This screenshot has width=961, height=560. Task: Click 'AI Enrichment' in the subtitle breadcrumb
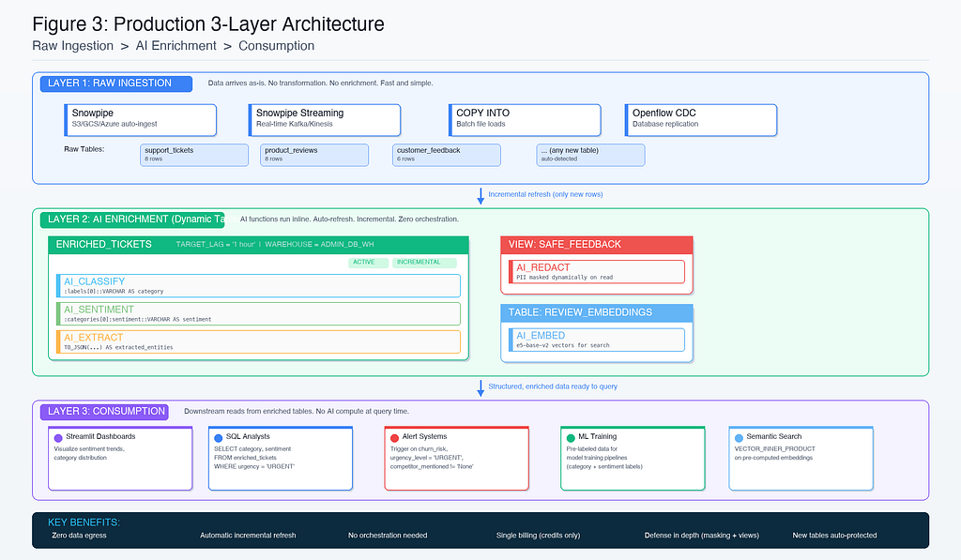(175, 46)
